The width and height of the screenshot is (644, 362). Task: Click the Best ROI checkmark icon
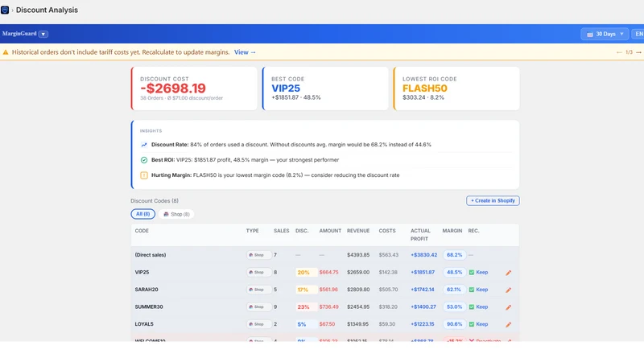144,160
